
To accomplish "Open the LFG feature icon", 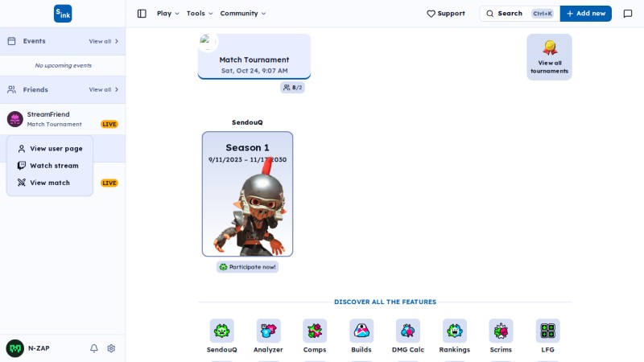I will [x=547, y=331].
